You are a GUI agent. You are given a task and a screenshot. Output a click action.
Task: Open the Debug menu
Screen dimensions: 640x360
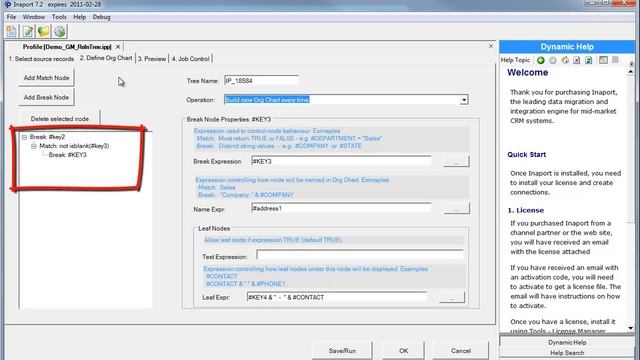[101, 17]
